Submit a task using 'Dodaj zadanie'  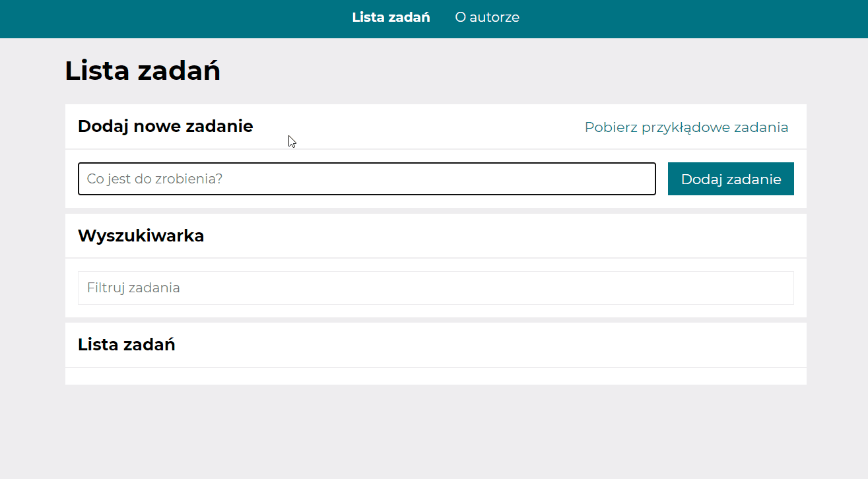pos(730,178)
